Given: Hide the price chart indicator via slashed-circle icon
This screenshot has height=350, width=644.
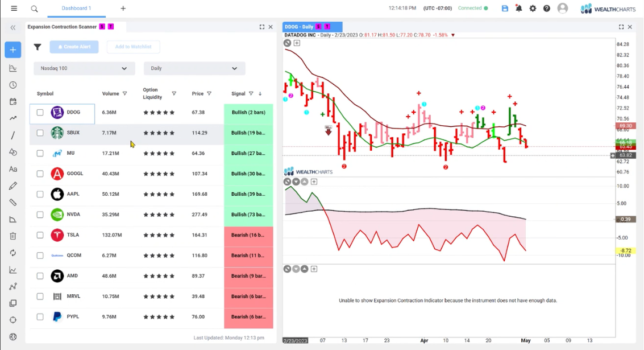Looking at the screenshot, I should [x=287, y=43].
